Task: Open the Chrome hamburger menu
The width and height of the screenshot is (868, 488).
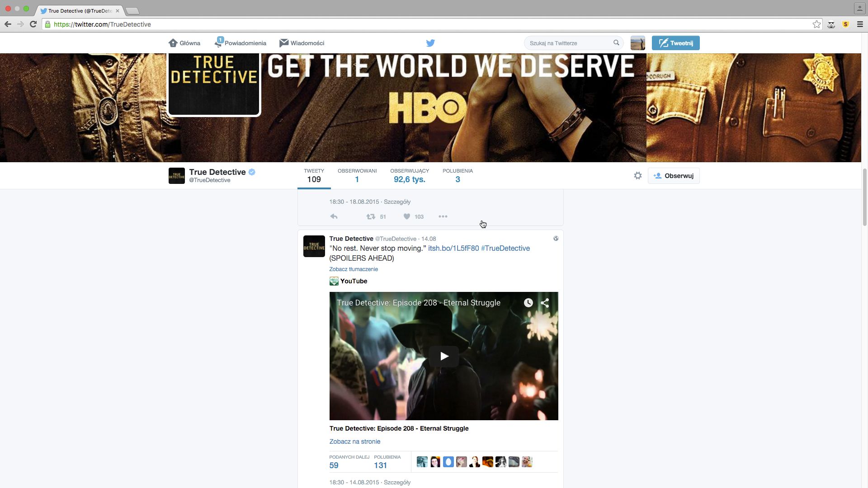Action: coord(860,24)
